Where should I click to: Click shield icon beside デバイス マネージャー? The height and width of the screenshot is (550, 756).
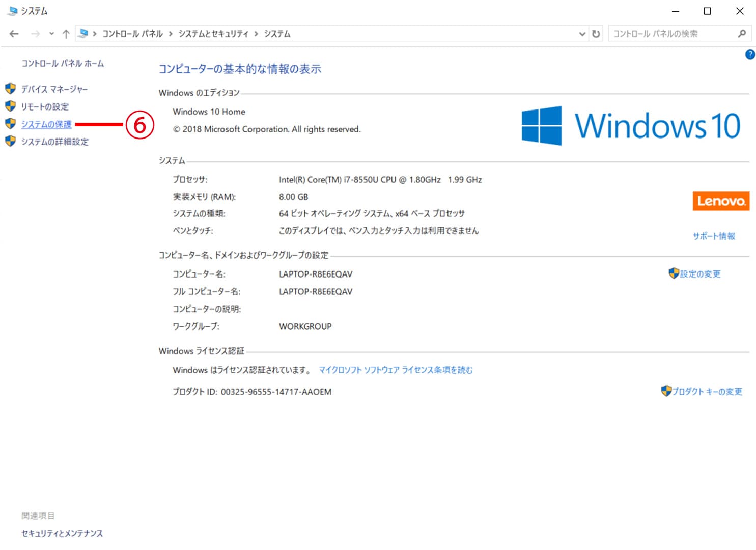[x=11, y=89]
